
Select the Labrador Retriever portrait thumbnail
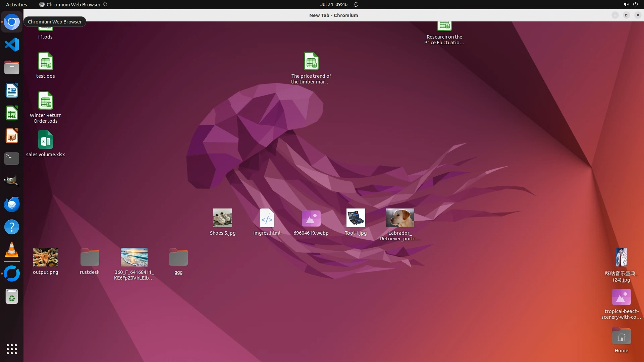tap(400, 218)
